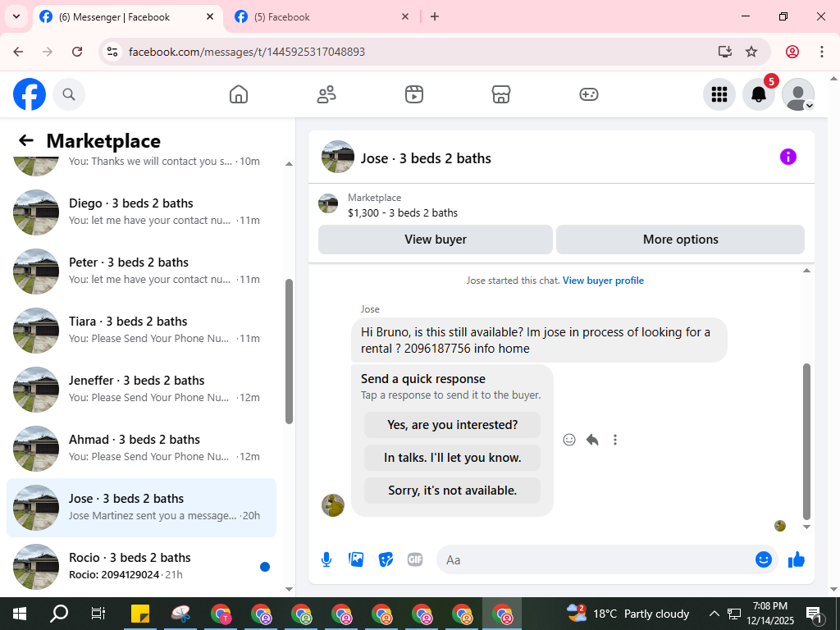Screen dimensions: 840x630
Task: Open the Facebook logo home link
Action: coord(30,94)
